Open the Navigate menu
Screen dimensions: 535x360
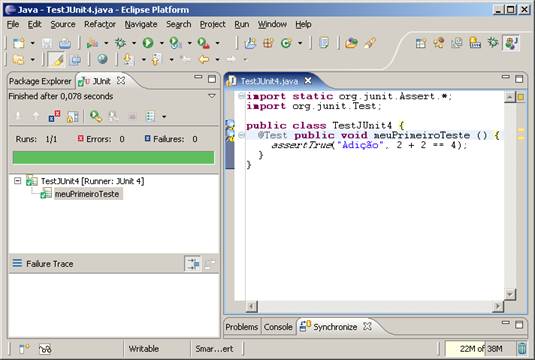coord(141,25)
